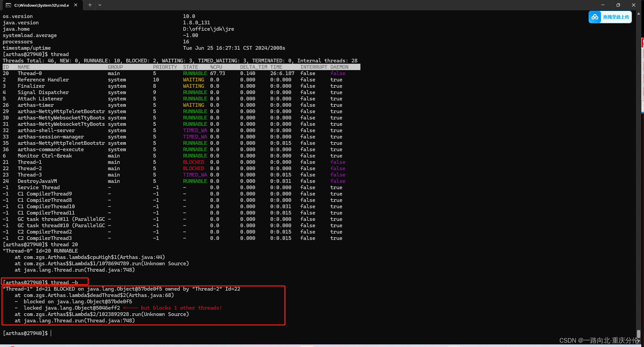Close the terminal window
This screenshot has height=347, width=644.
pos(634,5)
